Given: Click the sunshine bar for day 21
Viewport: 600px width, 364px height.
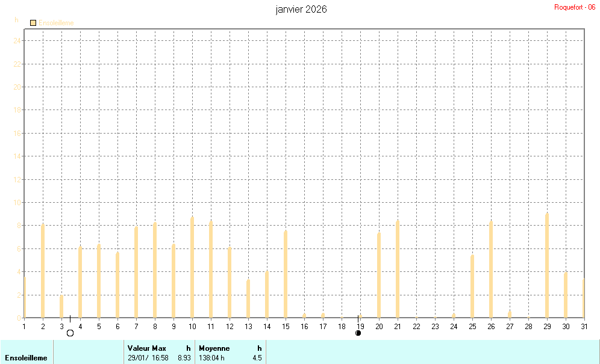Looking at the screenshot, I should pos(398,268).
